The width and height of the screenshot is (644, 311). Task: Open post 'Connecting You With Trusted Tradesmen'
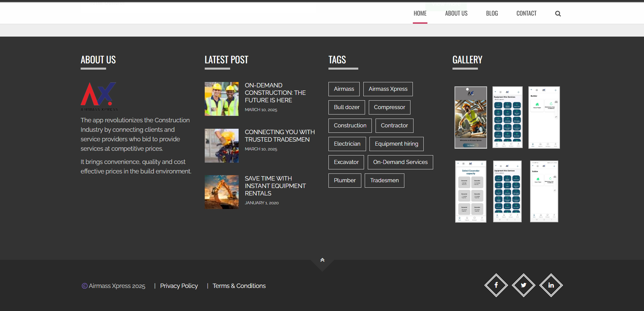280,136
